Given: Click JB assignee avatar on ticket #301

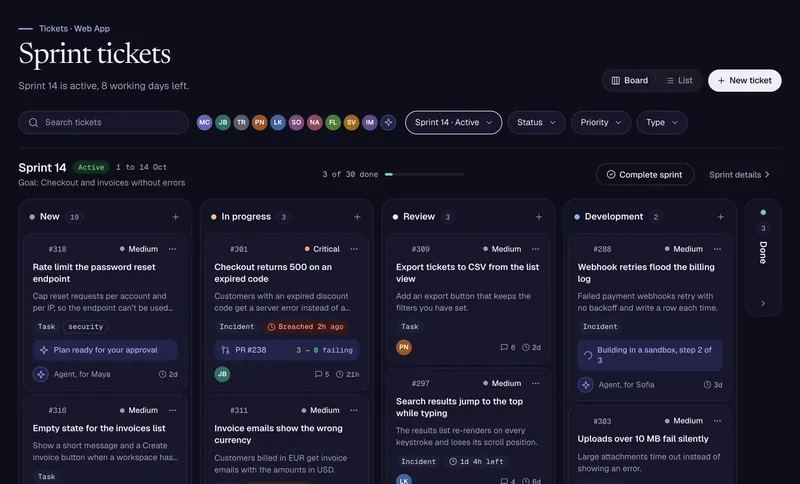Looking at the screenshot, I should tap(222, 374).
